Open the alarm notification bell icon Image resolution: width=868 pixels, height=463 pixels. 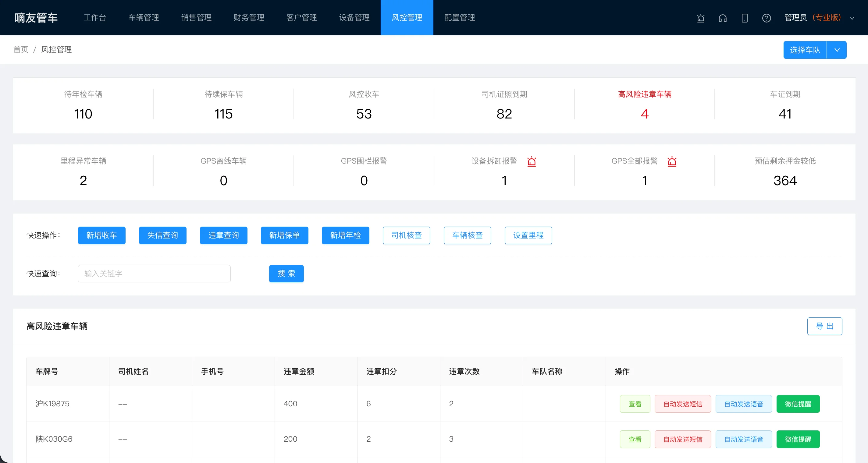pyautogui.click(x=701, y=18)
